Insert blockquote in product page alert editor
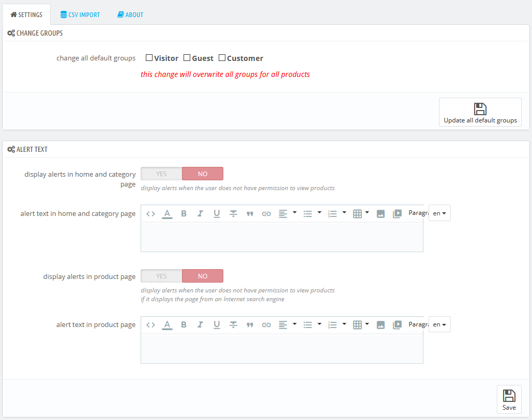The image size is (532, 420). coord(250,325)
